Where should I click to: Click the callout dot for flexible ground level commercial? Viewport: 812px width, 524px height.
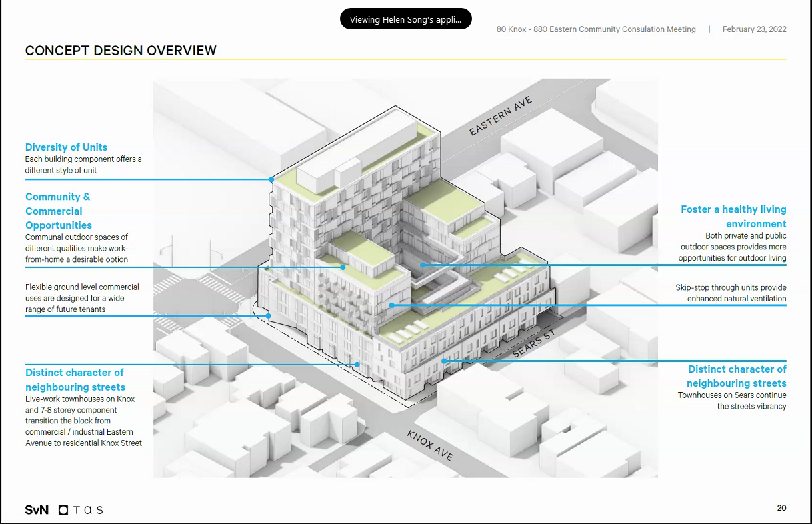click(269, 315)
